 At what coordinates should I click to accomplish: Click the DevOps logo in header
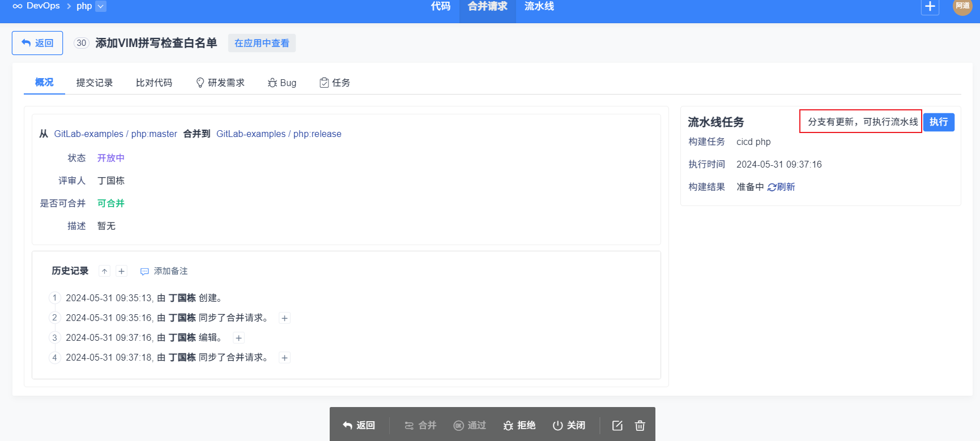pos(36,6)
